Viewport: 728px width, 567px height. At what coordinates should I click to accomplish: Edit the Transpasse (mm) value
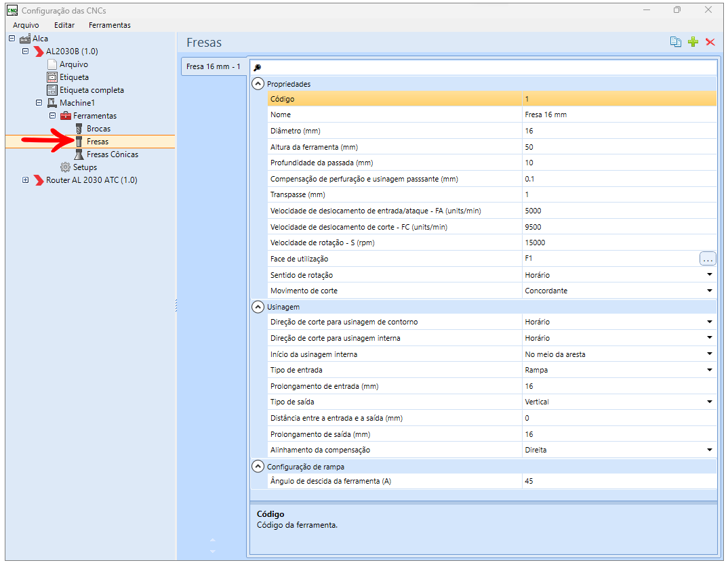(619, 195)
